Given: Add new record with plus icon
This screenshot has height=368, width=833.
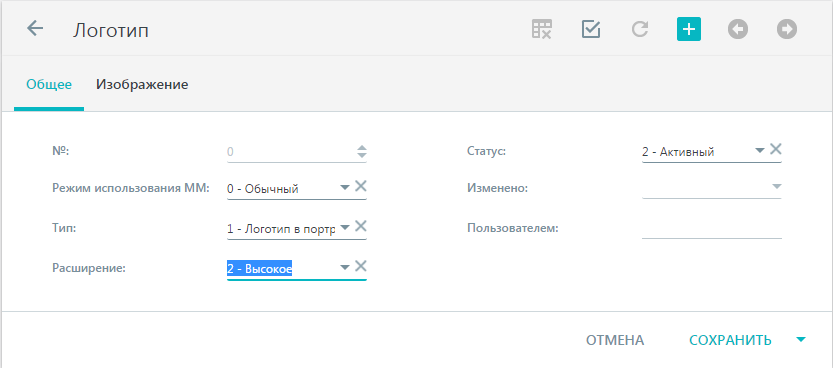Looking at the screenshot, I should [x=689, y=29].
